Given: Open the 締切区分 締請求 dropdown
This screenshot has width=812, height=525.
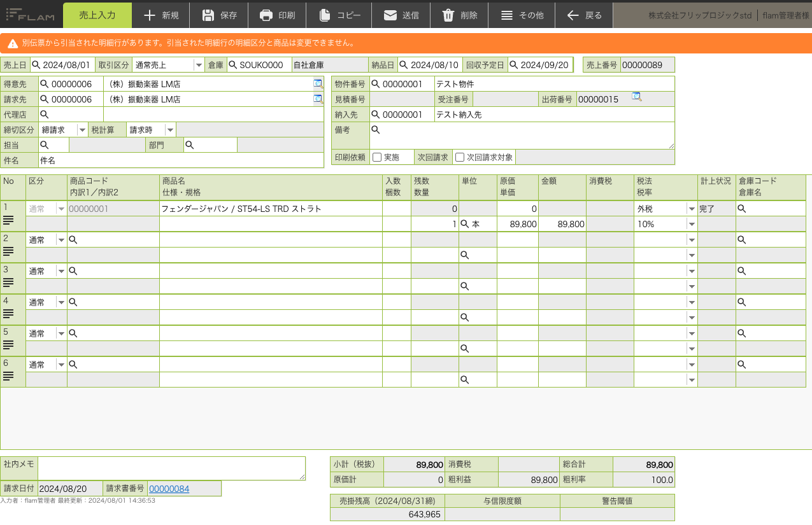Looking at the screenshot, I should (82, 130).
